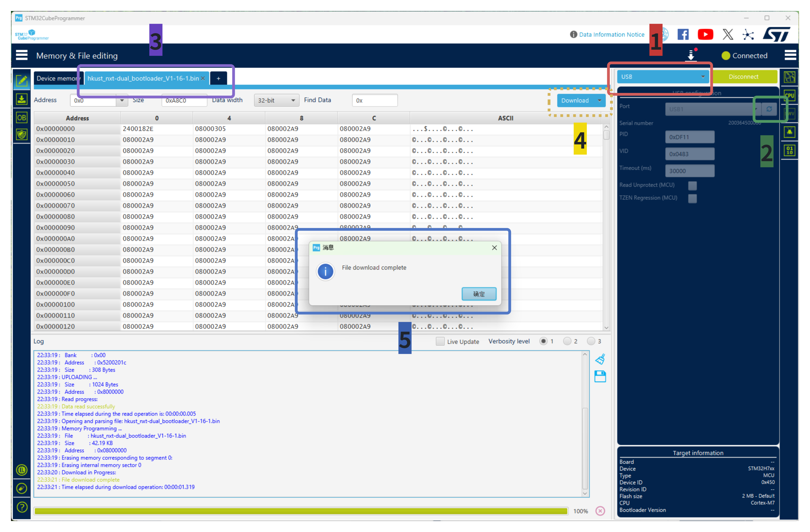
Task: Open the ST community network icon
Action: [748, 34]
